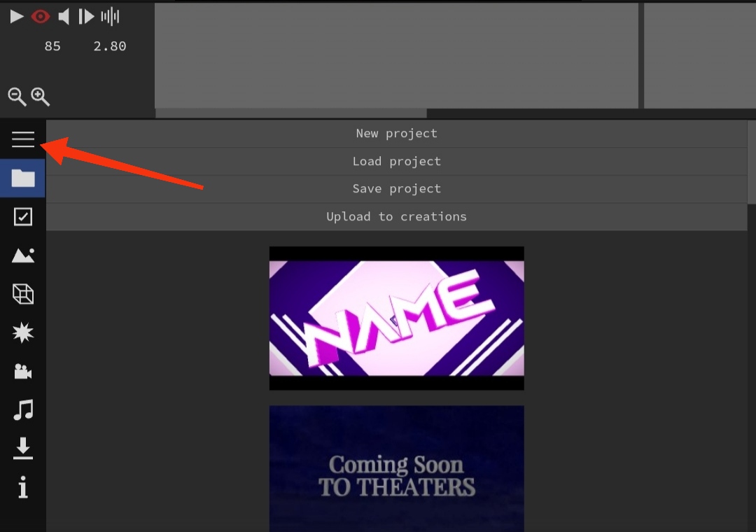756x532 pixels.
Task: Click the vertical scrollbar of the project panel
Action: (x=752, y=162)
